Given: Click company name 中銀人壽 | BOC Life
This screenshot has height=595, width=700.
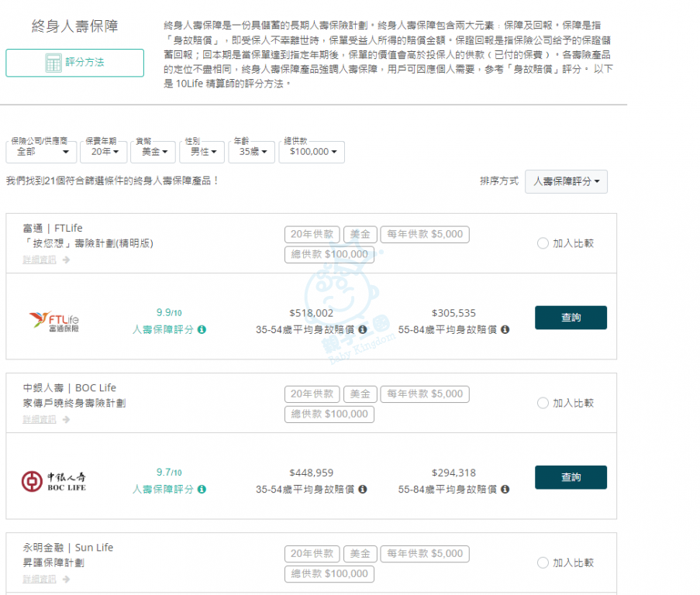Looking at the screenshot, I should (x=70, y=388).
